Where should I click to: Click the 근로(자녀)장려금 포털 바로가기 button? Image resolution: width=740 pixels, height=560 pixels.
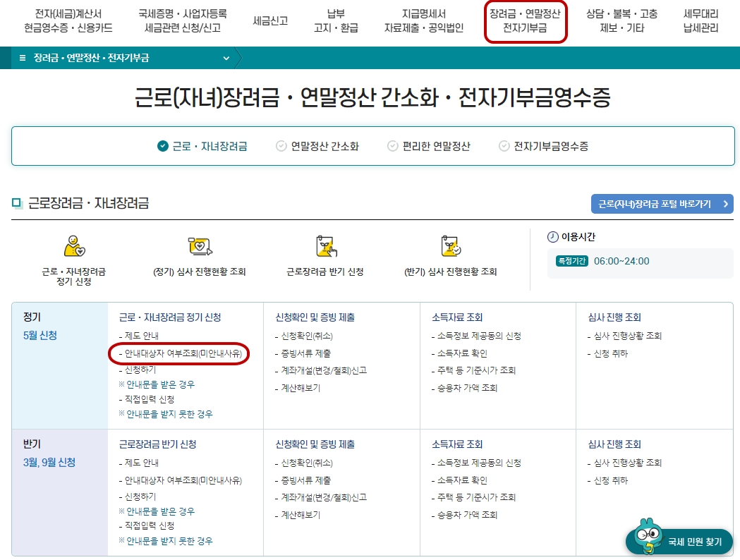[662, 204]
